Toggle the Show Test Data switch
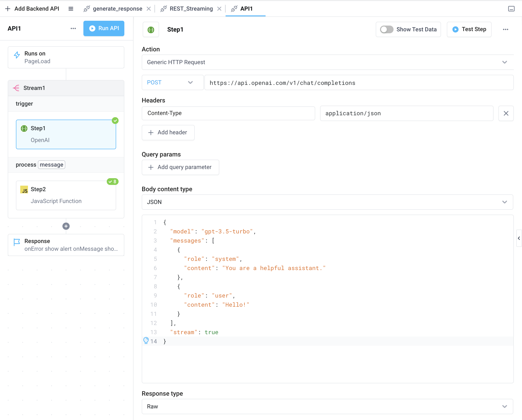Viewport: 522px width, 420px height. point(386,30)
